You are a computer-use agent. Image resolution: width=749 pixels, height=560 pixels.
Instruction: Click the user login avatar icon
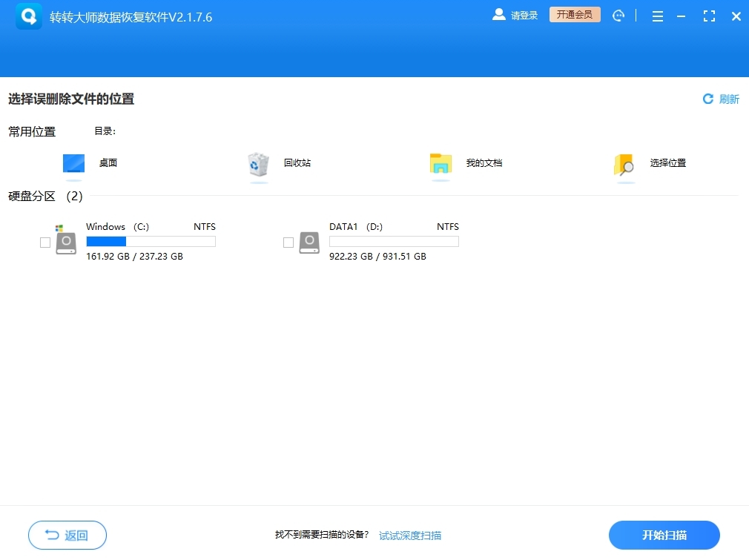pyautogui.click(x=500, y=14)
